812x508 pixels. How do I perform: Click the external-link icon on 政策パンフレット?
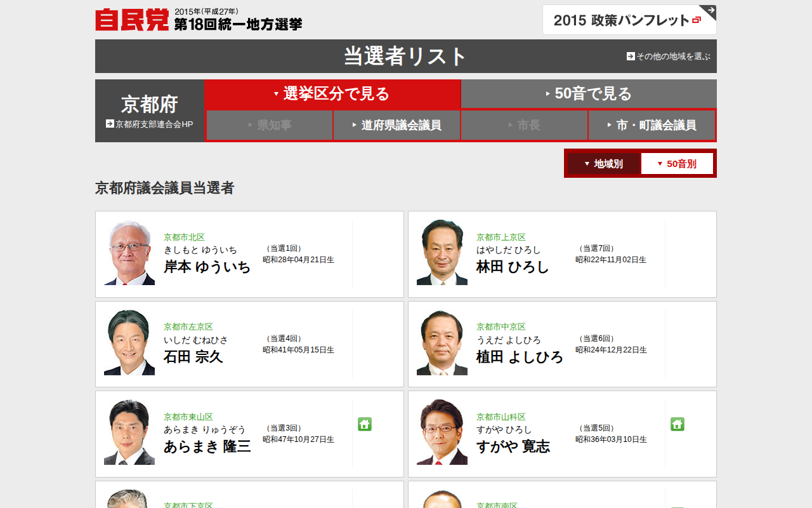coord(697,20)
